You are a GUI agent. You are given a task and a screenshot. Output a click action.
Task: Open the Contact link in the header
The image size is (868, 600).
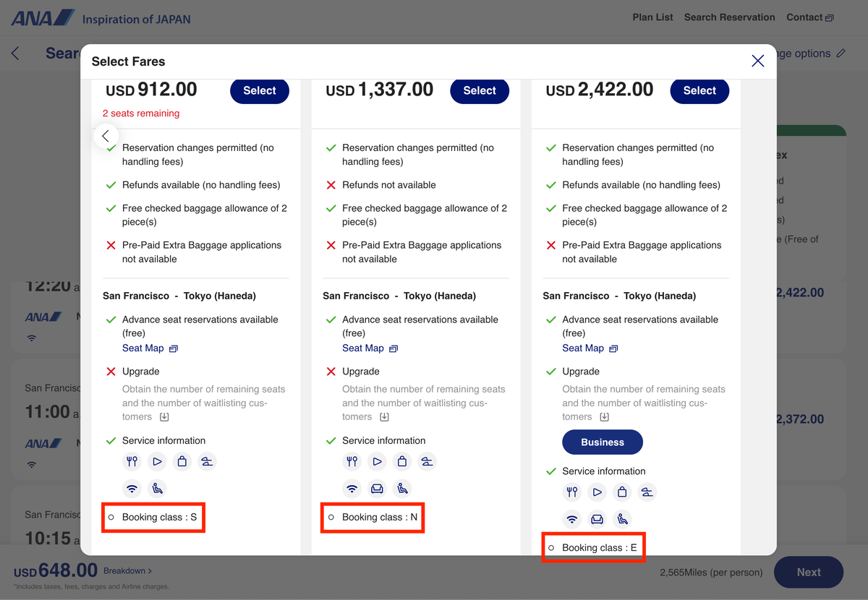(x=809, y=17)
